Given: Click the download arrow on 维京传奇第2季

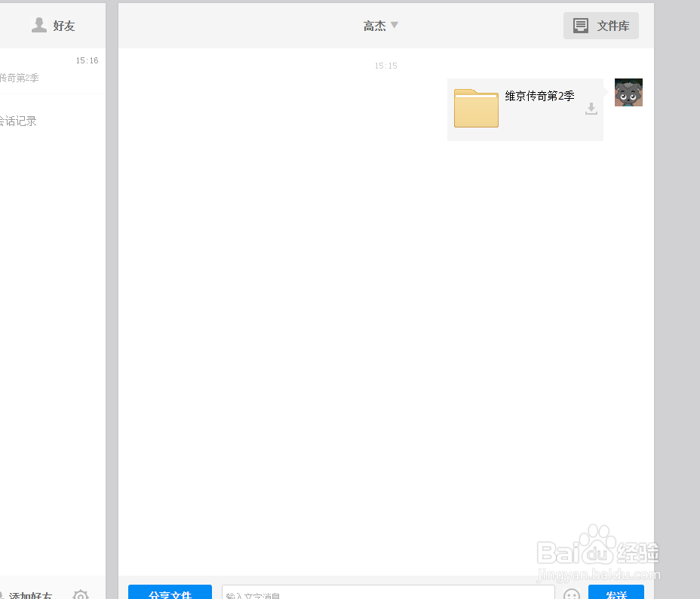Looking at the screenshot, I should click(x=591, y=109).
